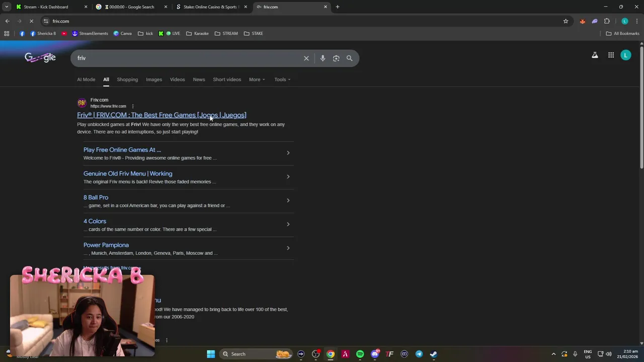
Task: Open the Power Pamplona link
Action: 106,245
